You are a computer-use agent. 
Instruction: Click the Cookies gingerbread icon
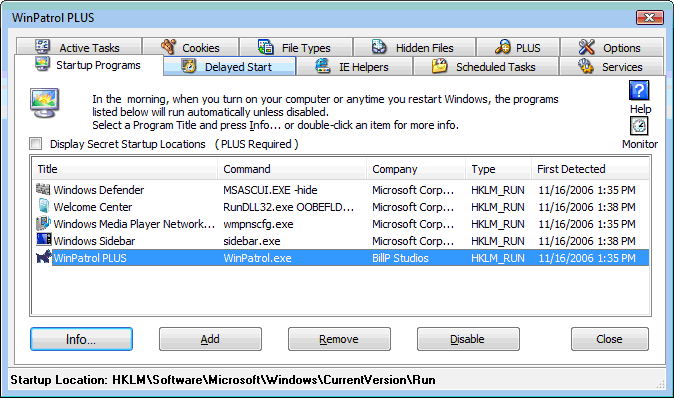168,46
